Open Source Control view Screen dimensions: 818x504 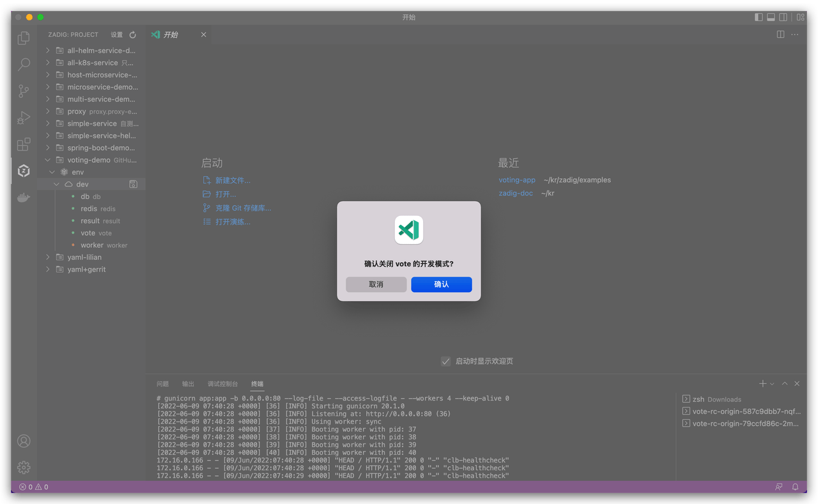tap(23, 91)
